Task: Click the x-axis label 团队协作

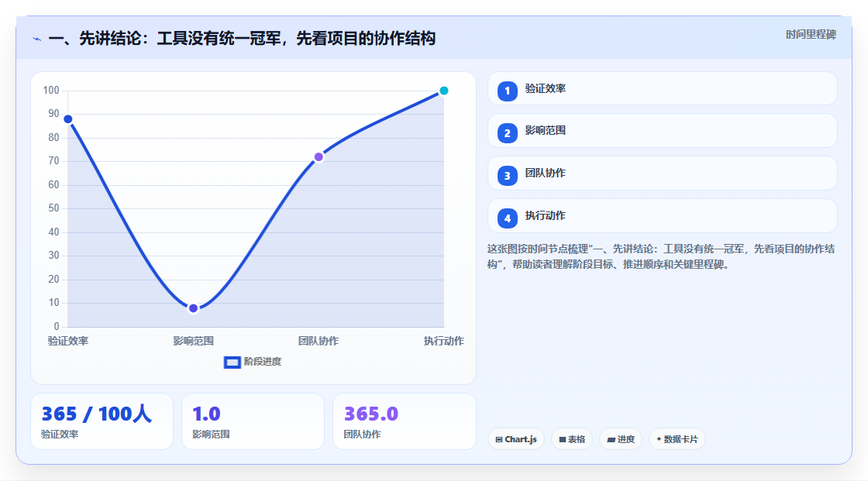Action: (319, 342)
